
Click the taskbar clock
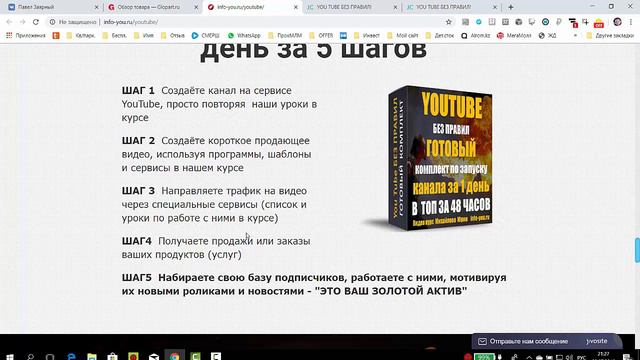coord(603,356)
